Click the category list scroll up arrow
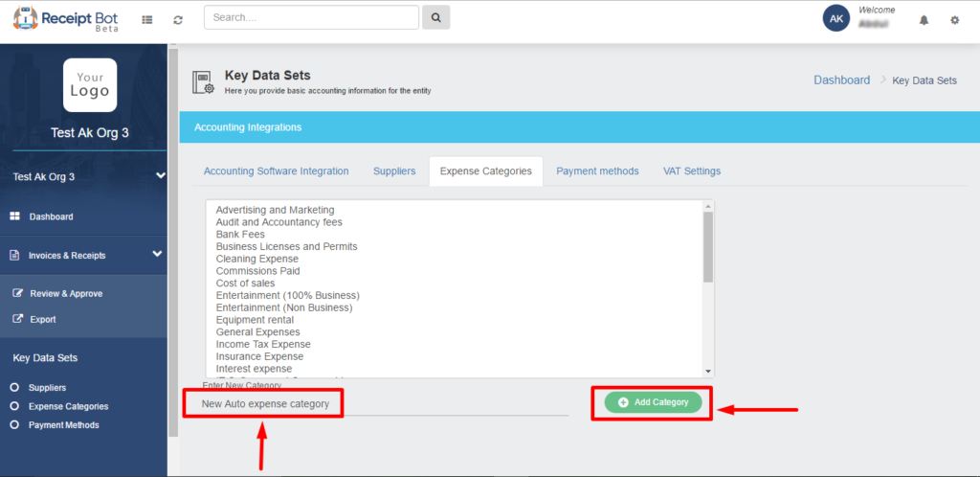 (x=708, y=206)
